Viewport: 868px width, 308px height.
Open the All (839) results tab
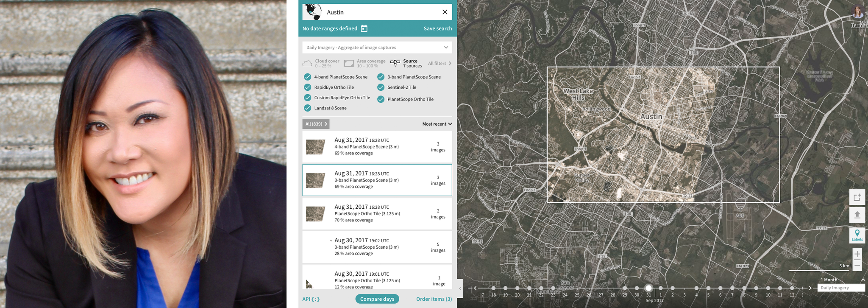point(316,124)
